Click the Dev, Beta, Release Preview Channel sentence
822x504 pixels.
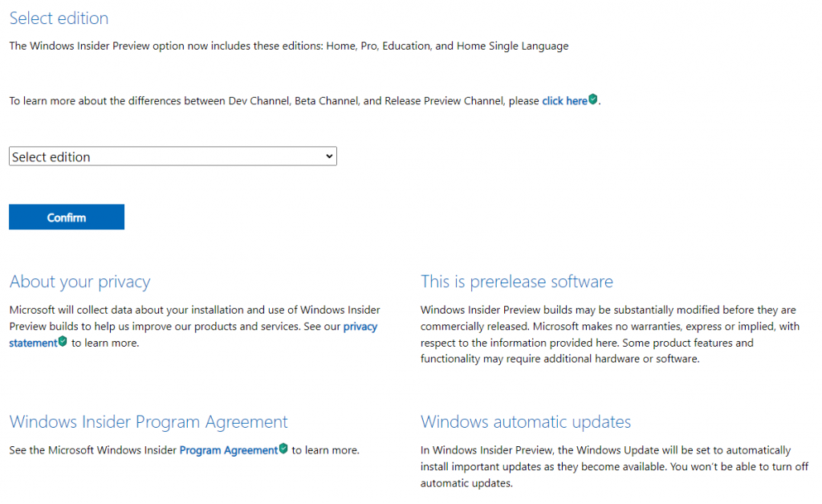(x=273, y=101)
